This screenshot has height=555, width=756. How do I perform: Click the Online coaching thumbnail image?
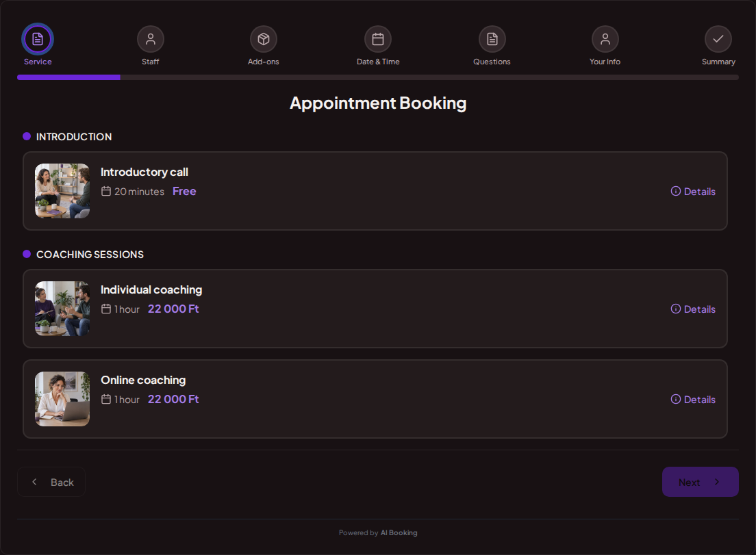click(x=62, y=399)
